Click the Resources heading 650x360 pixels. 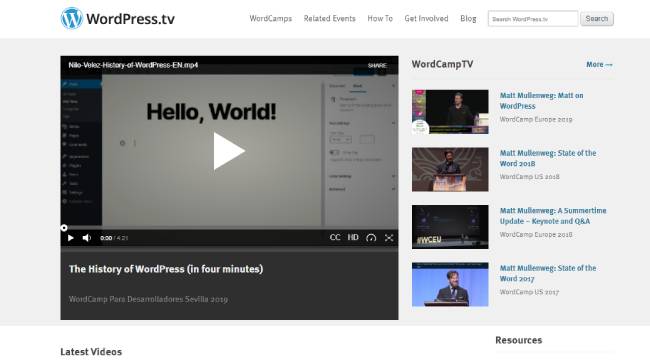pos(519,340)
